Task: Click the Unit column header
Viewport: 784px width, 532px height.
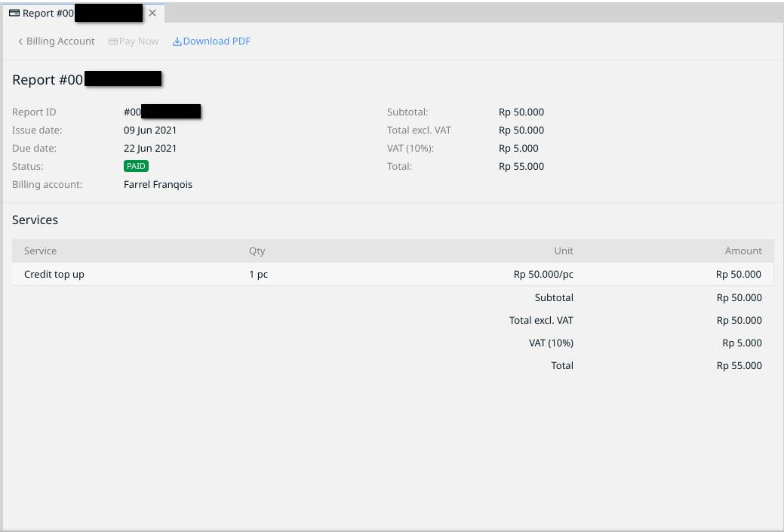Action: (x=564, y=251)
